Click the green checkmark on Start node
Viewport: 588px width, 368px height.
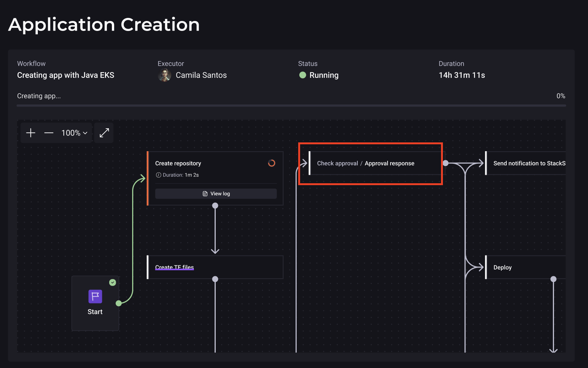click(113, 282)
